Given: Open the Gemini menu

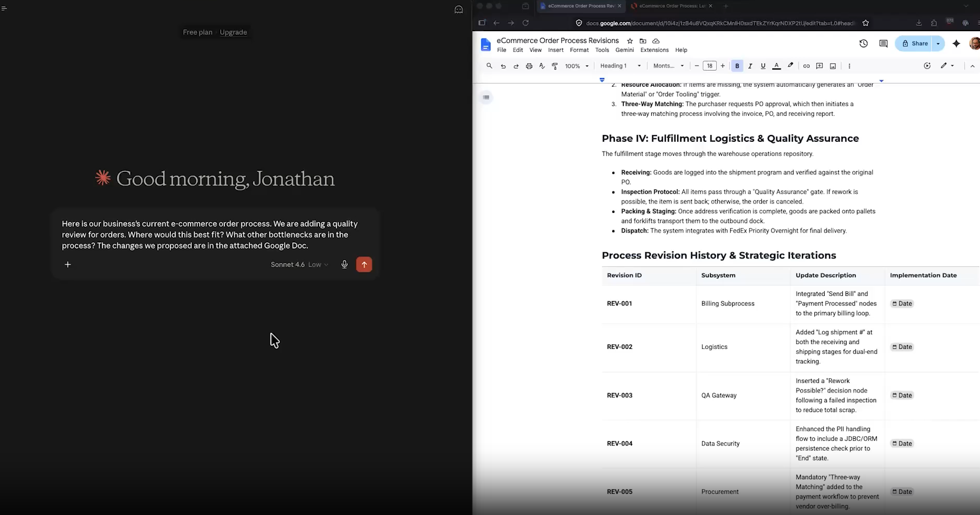Looking at the screenshot, I should click(x=624, y=50).
